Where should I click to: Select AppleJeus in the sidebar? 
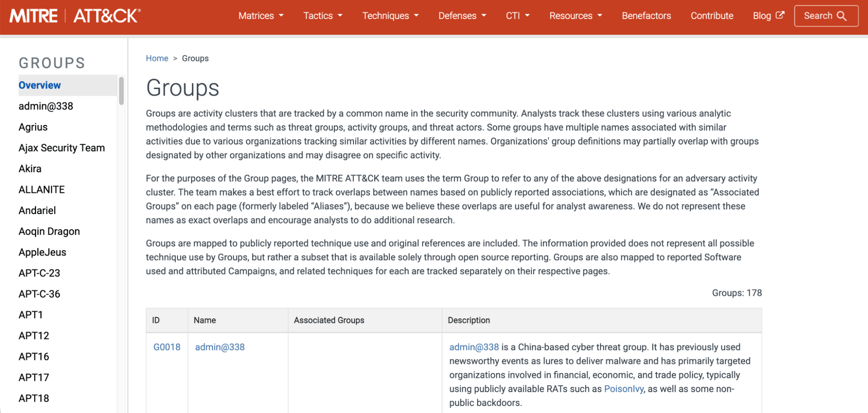[x=43, y=252]
